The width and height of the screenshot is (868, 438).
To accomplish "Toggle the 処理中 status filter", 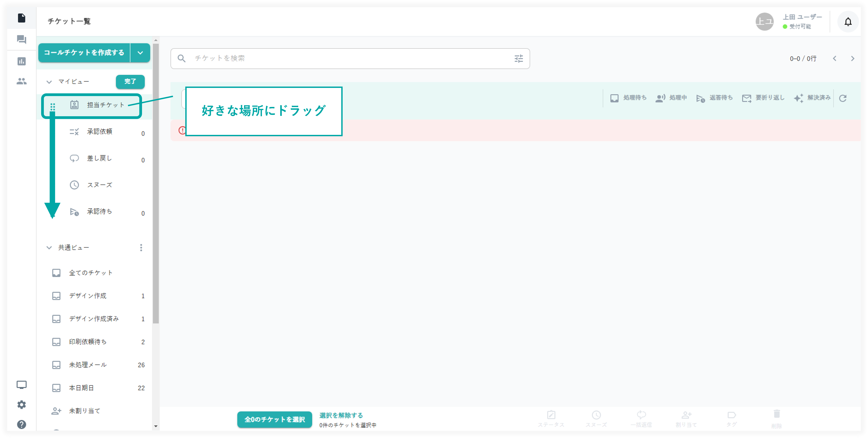I will [671, 98].
